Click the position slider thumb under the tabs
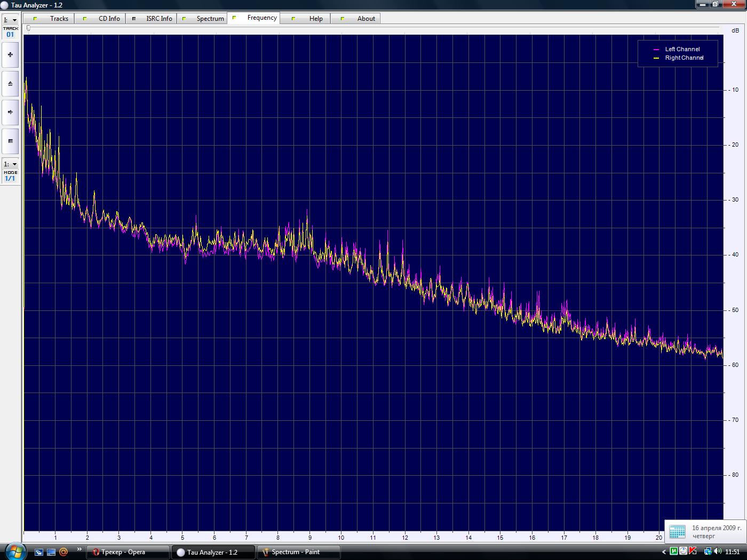This screenshot has height=560, width=747. tap(28, 29)
